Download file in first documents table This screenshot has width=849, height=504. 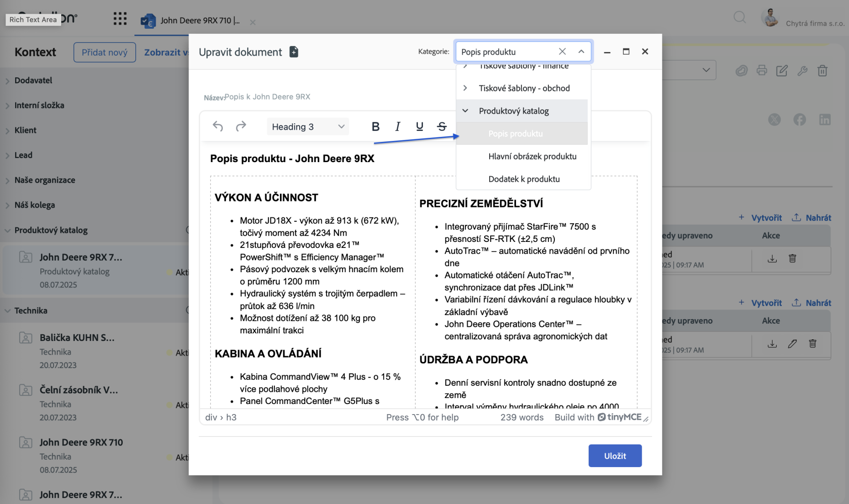[x=772, y=259]
